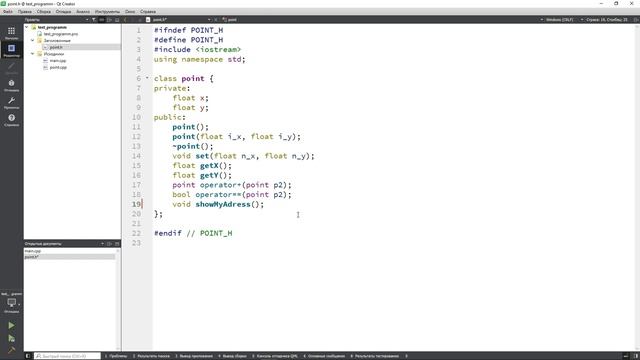Switch to the Editor mode (Редактор)
This screenshot has height=360, width=640.
(x=11, y=50)
